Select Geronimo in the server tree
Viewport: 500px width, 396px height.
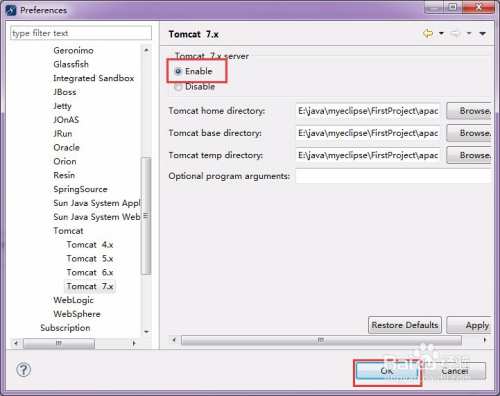tap(73, 50)
